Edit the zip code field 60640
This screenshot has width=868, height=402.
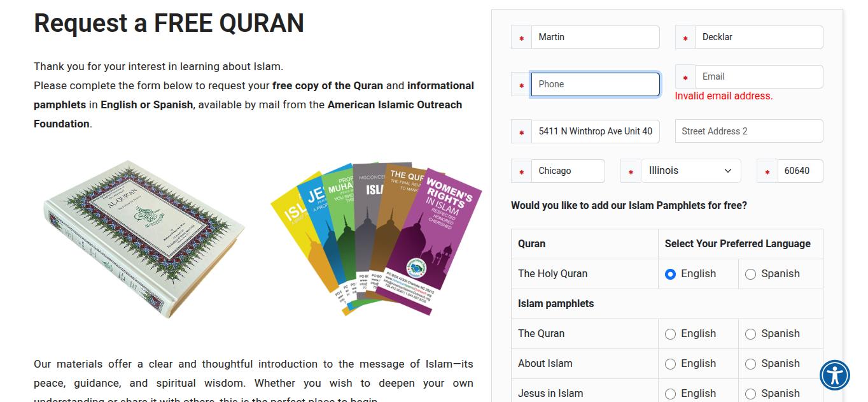800,171
